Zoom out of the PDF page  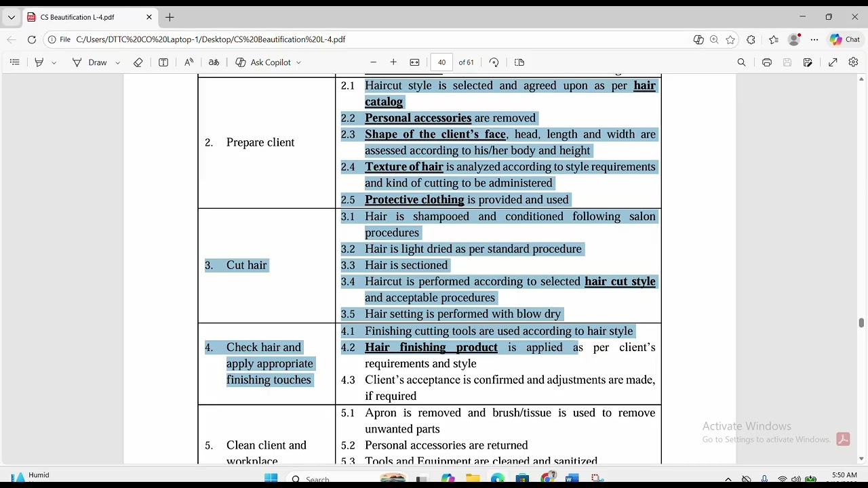pos(373,62)
